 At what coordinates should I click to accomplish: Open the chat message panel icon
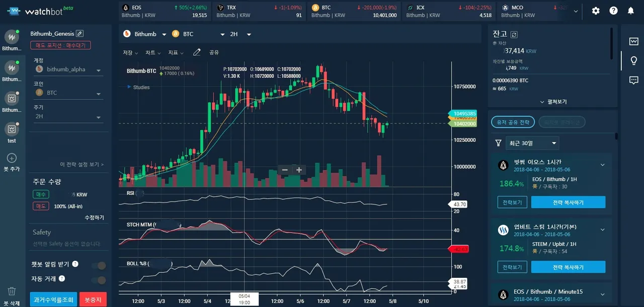click(633, 80)
